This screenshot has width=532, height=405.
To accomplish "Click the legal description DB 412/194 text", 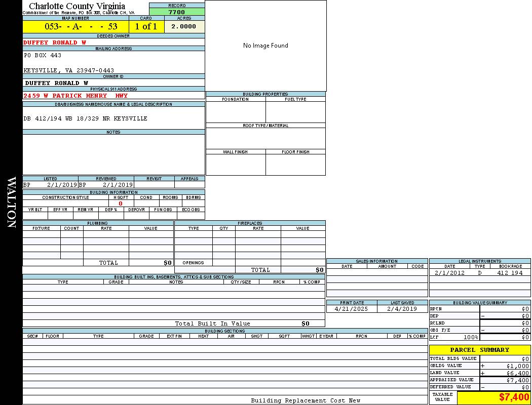I will pyautogui.click(x=85, y=118).
